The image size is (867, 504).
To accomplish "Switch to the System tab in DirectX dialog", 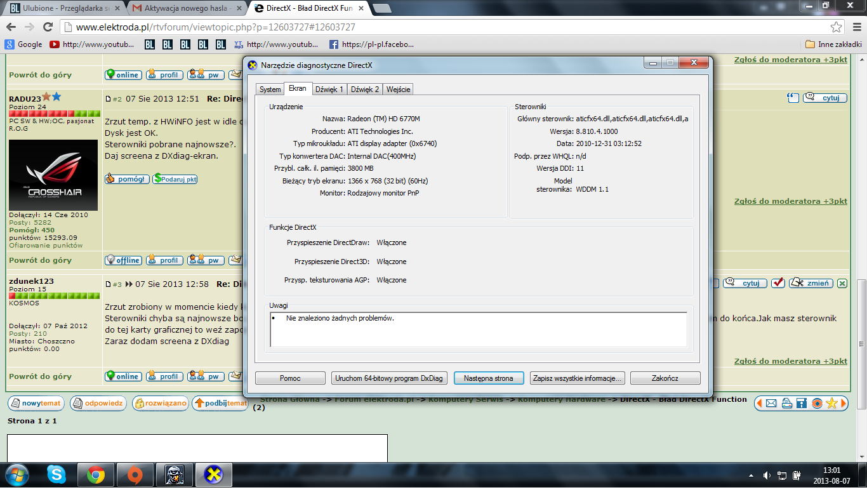I will [270, 90].
